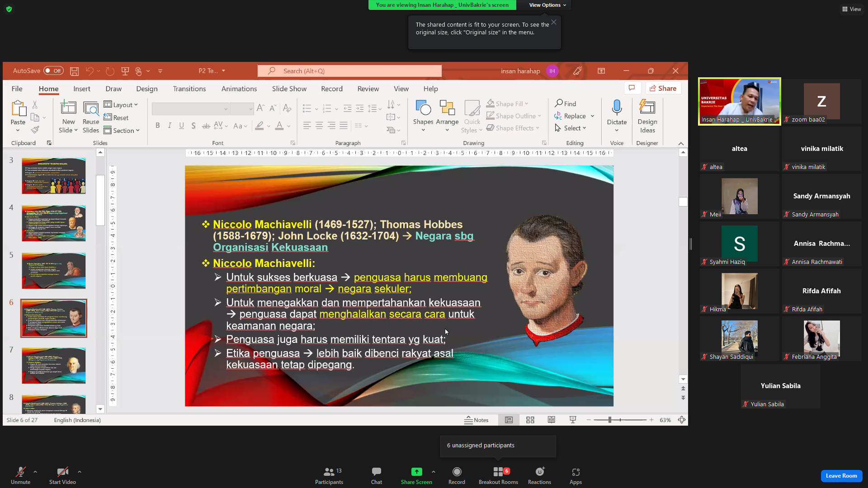Toggle text shadow formatting

click(193, 126)
